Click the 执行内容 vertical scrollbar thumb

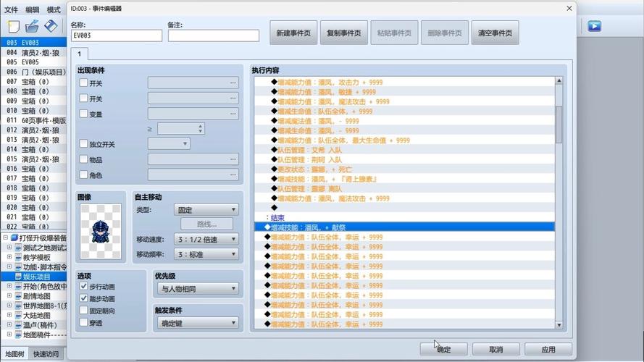(x=559, y=125)
